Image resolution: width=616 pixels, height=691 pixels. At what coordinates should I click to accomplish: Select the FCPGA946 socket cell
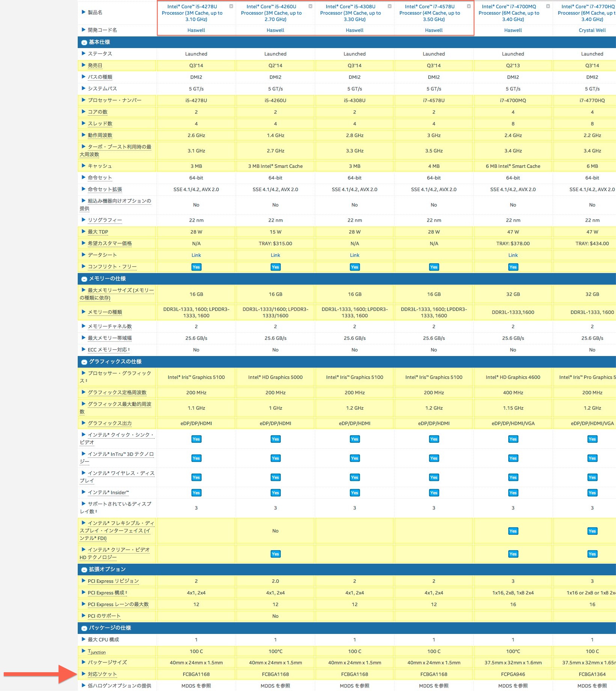pyautogui.click(x=513, y=674)
